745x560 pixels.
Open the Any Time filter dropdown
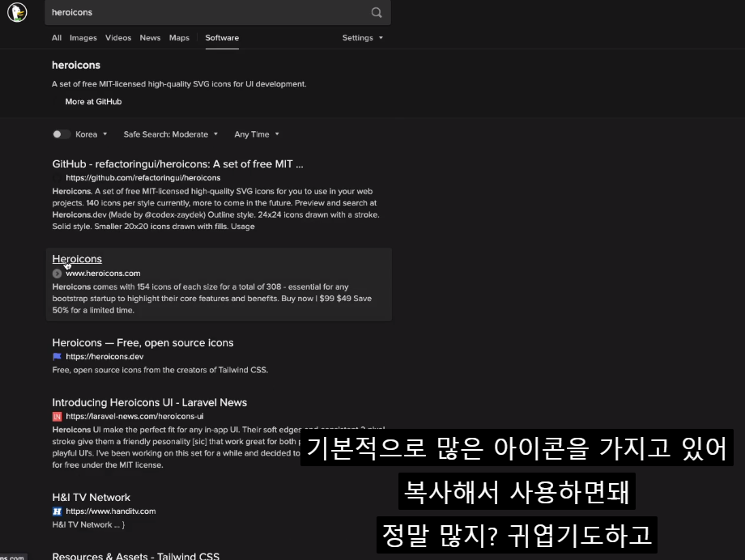(x=257, y=134)
